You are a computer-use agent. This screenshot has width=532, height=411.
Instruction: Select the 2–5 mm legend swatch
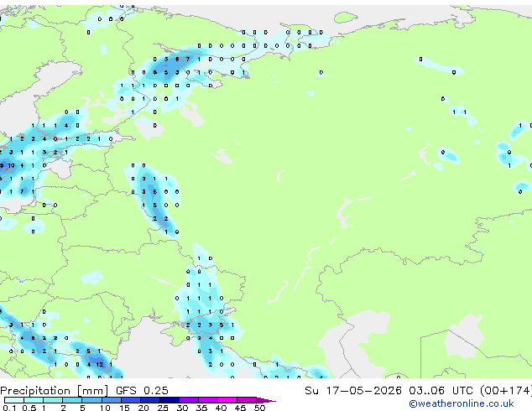tap(72, 400)
